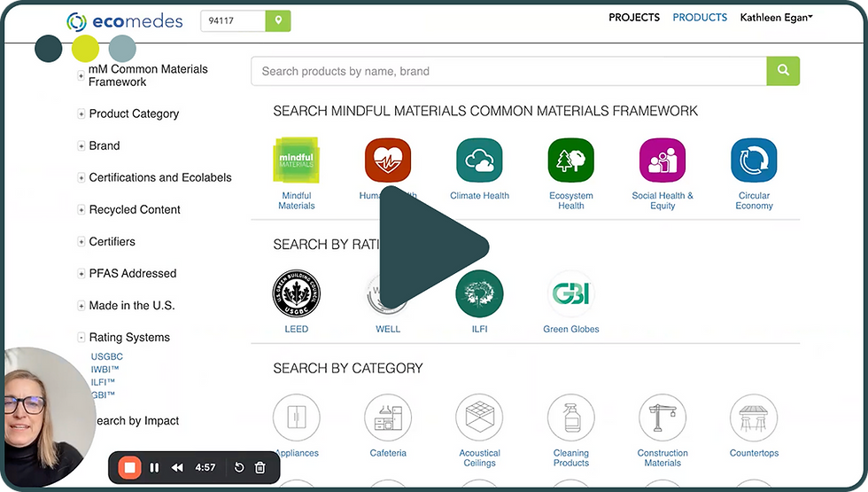
Task: Click the restart recording icon
Action: point(239,468)
